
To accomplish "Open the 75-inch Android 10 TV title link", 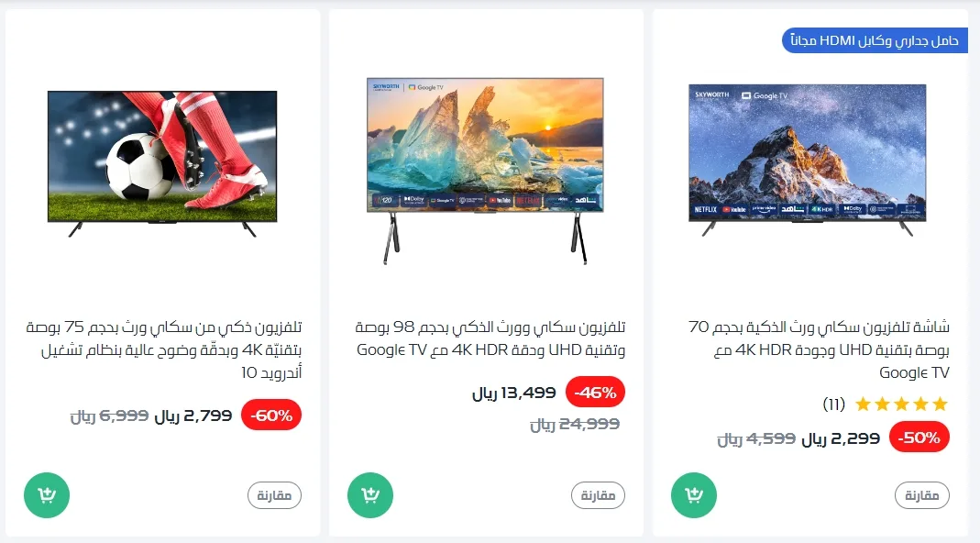I will point(164,349).
